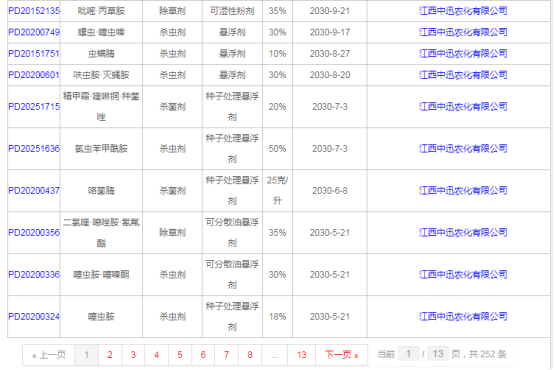Go to next page with 下一页
This screenshot has width=554, height=370.
tap(342, 355)
